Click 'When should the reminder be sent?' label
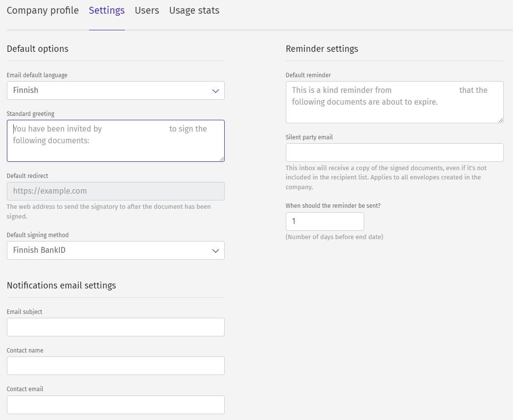The height and width of the screenshot is (420, 513). coord(333,205)
